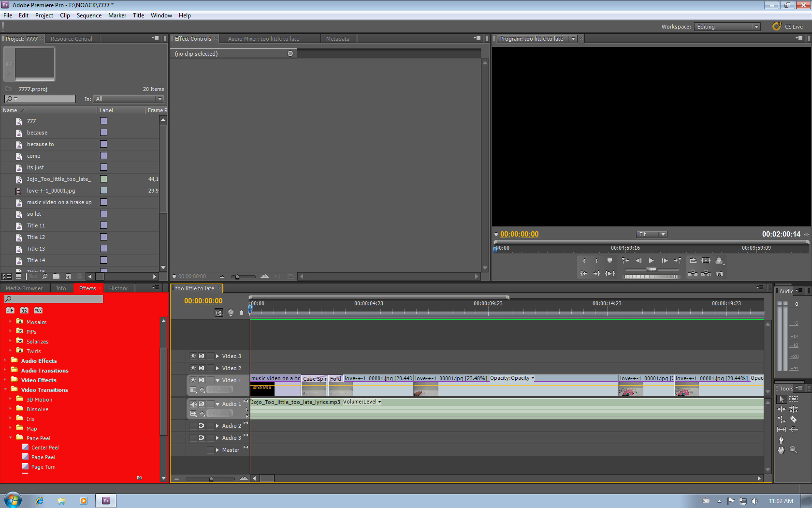Screen dimensions: 812x508
Task: Hide Video 2 track output eye
Action: 193,368
